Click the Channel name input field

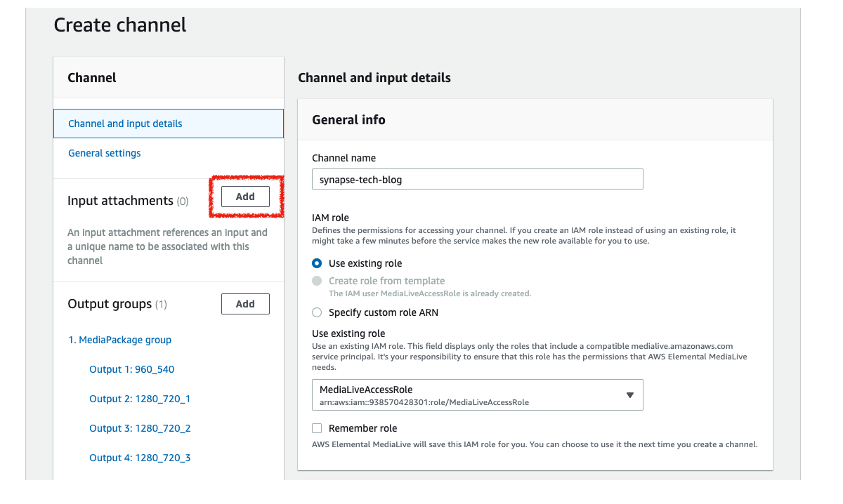coord(477,179)
